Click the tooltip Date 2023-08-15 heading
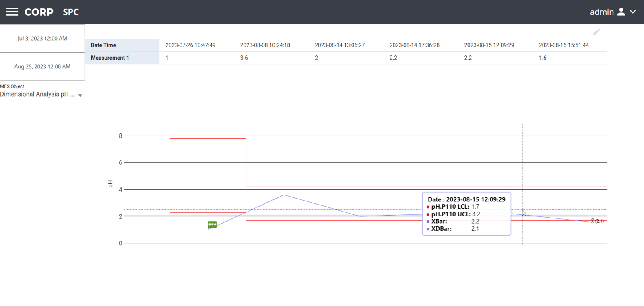 (466, 199)
